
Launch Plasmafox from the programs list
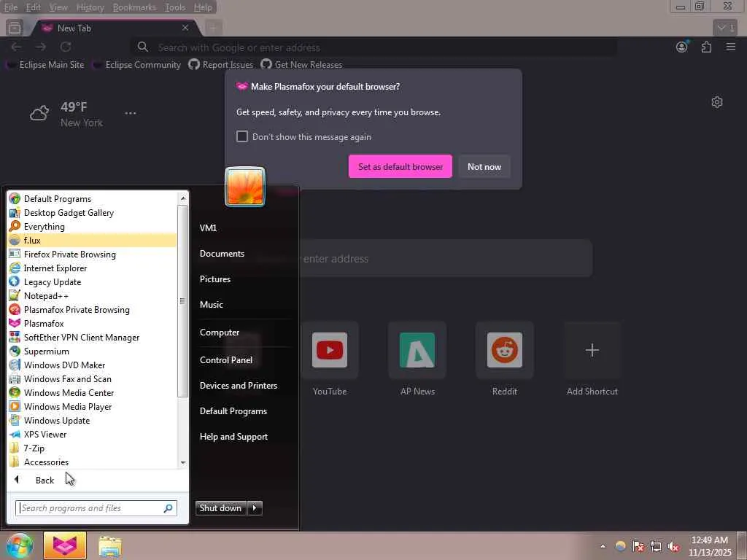92,323
